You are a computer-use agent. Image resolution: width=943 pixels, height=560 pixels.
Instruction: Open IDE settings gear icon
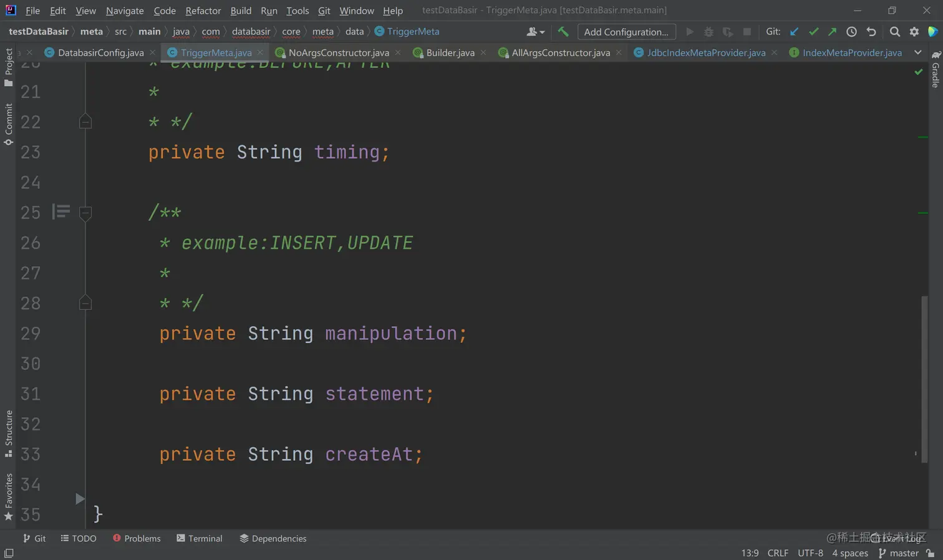pos(914,32)
